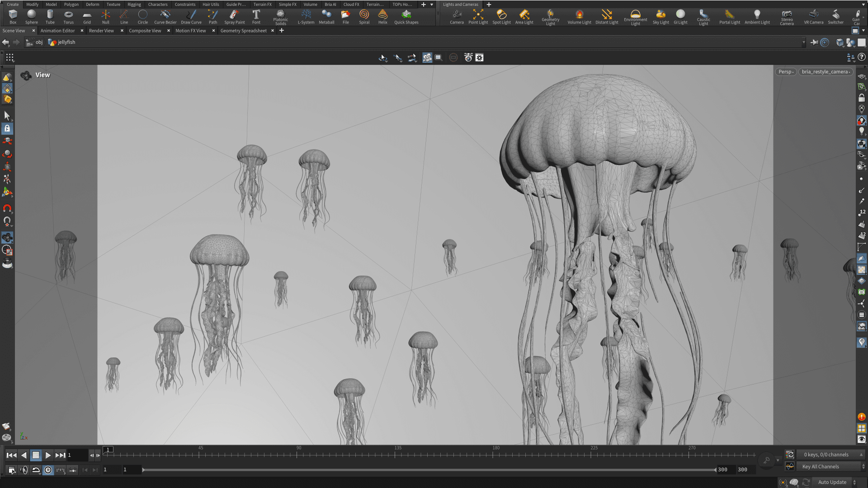Open the path history dropdown arrow
Viewport: 868px width, 488px height.
pyautogui.click(x=803, y=42)
